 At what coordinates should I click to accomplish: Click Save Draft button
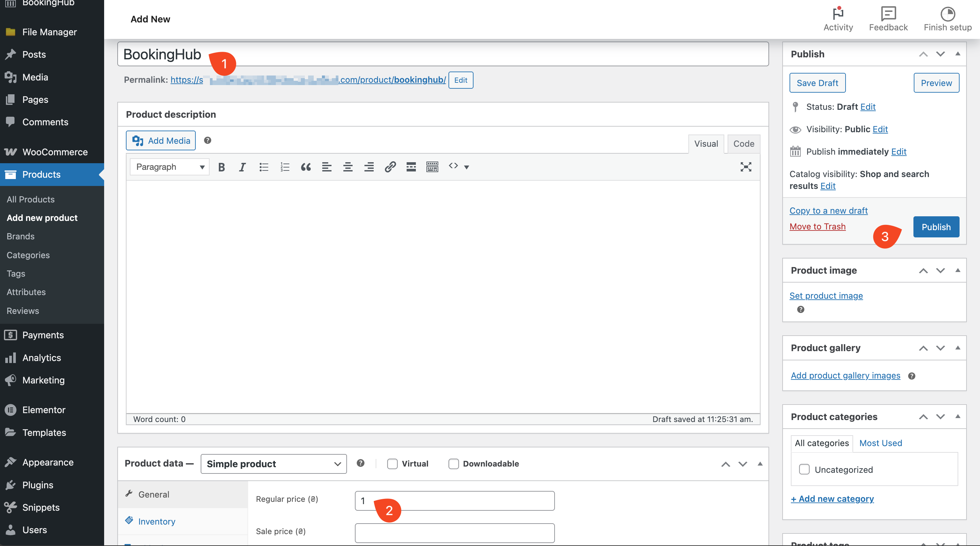817,83
